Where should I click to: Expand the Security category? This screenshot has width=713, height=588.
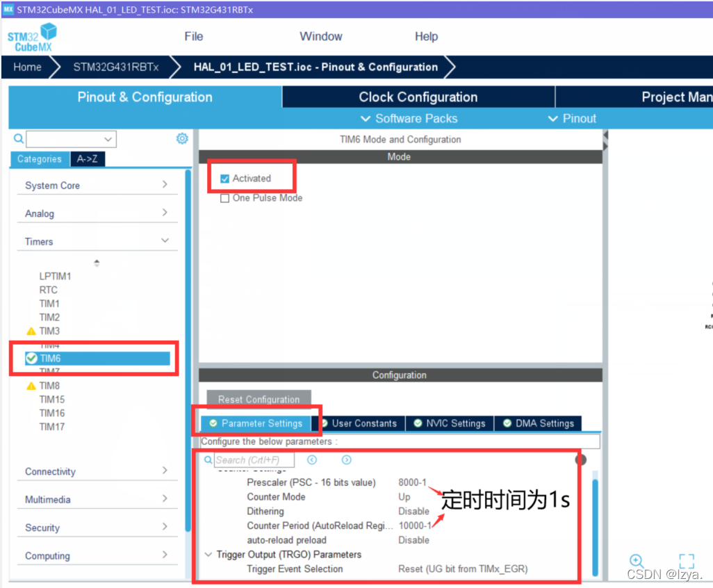coord(97,528)
